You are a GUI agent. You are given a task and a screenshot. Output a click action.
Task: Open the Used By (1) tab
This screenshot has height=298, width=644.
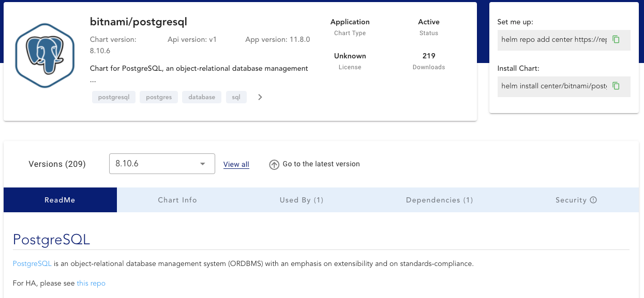[x=302, y=200]
